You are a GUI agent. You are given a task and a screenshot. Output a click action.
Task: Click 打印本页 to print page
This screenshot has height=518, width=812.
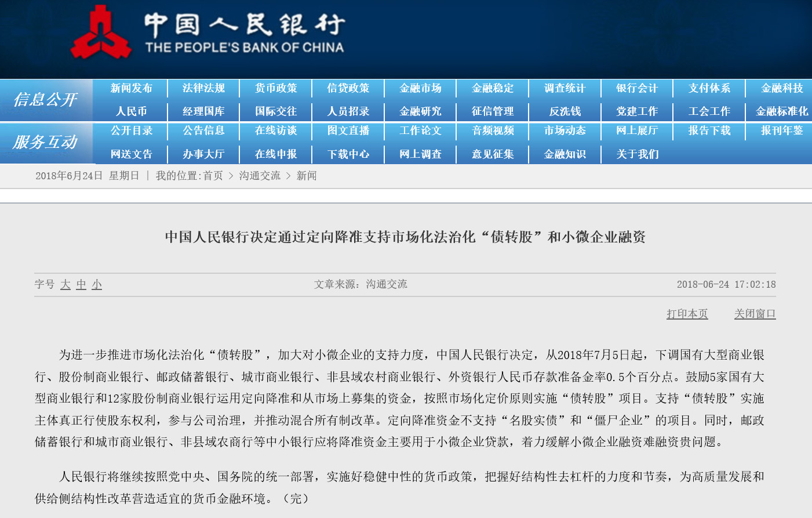coord(687,314)
